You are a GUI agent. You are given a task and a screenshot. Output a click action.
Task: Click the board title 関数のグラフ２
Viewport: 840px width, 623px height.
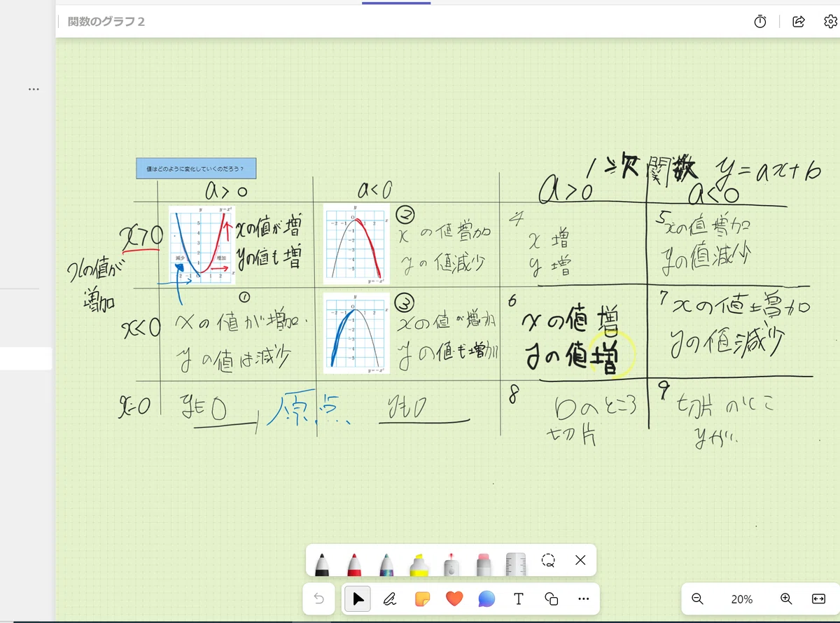pos(106,22)
